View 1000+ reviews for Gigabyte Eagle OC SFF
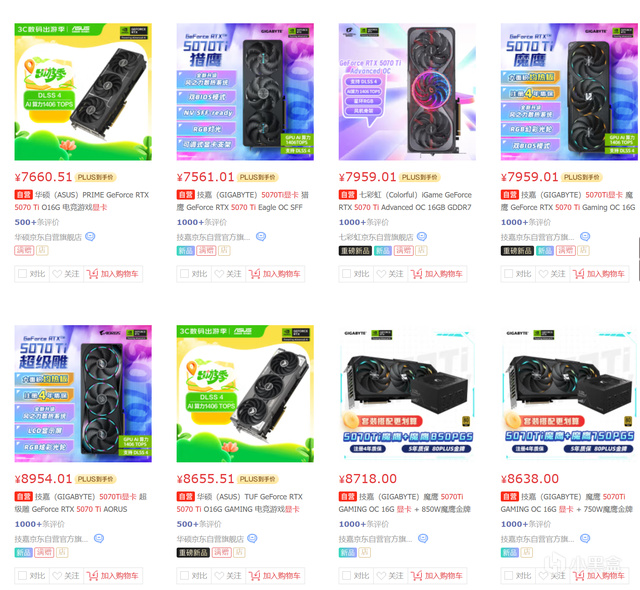 tap(202, 222)
